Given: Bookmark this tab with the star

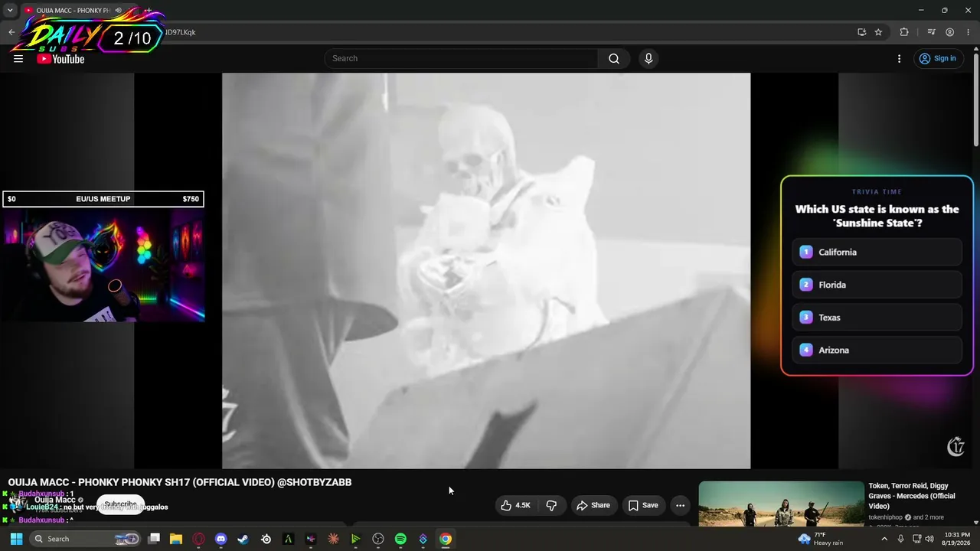Looking at the screenshot, I should [x=878, y=32].
